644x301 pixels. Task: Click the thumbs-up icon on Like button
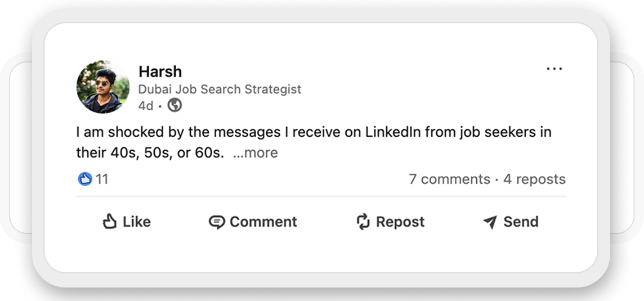109,222
